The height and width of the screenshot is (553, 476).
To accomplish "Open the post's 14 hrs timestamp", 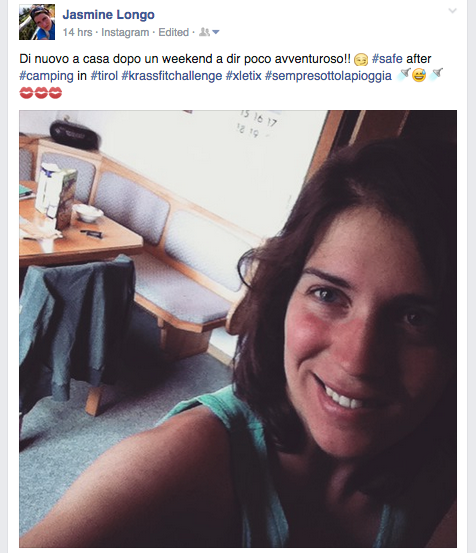I will coord(77,32).
